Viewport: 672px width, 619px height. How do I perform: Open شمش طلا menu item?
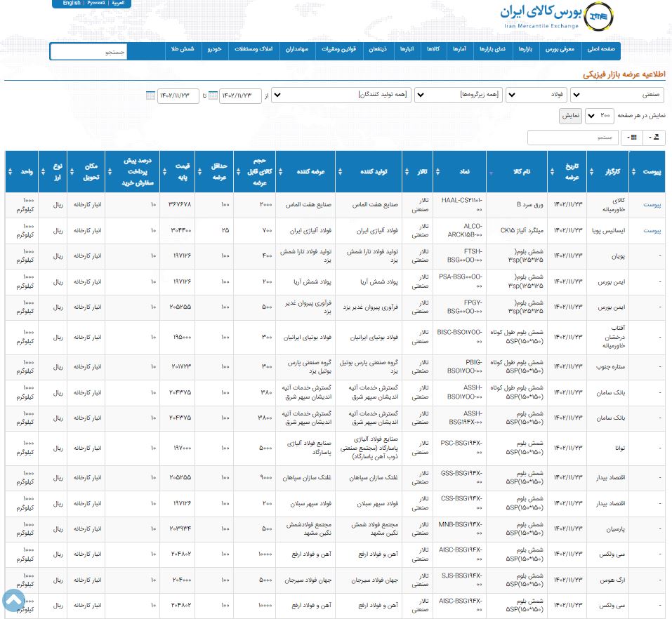(183, 49)
